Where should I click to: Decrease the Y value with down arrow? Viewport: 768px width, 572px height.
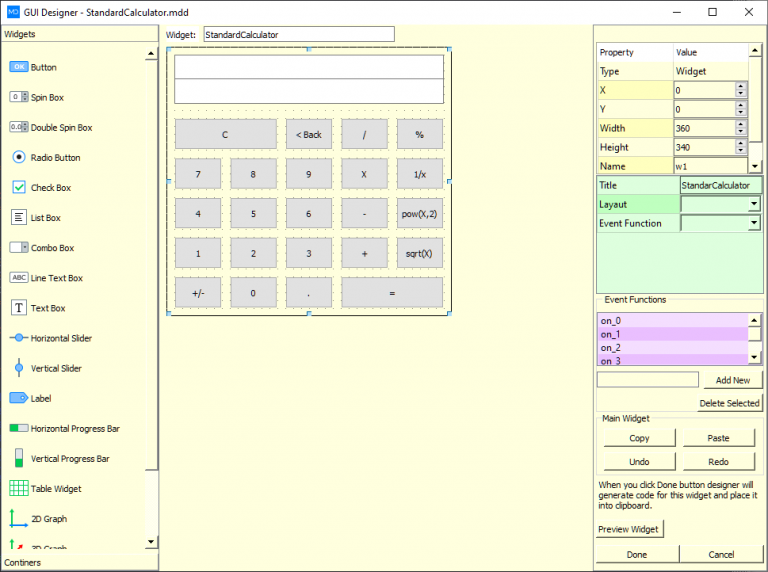click(x=741, y=112)
